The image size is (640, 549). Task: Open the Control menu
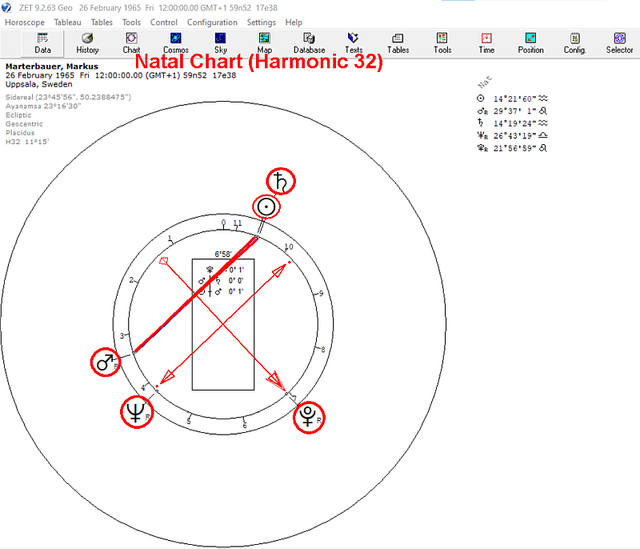[164, 22]
